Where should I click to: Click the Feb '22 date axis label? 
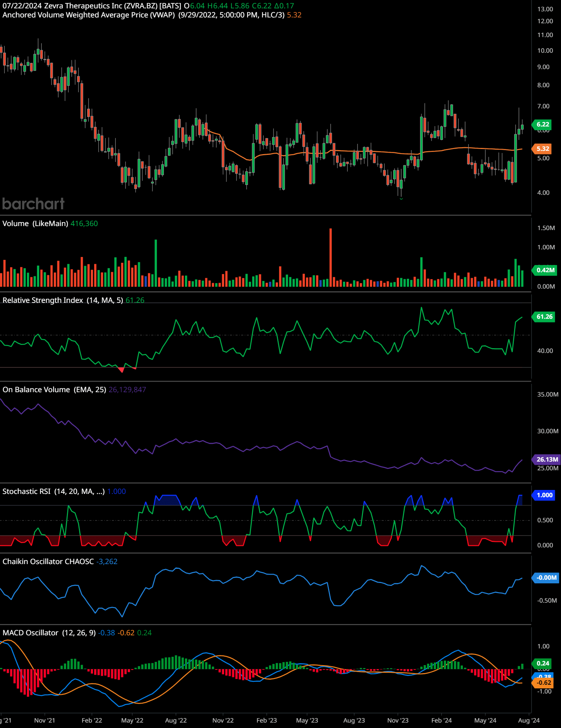[92, 720]
